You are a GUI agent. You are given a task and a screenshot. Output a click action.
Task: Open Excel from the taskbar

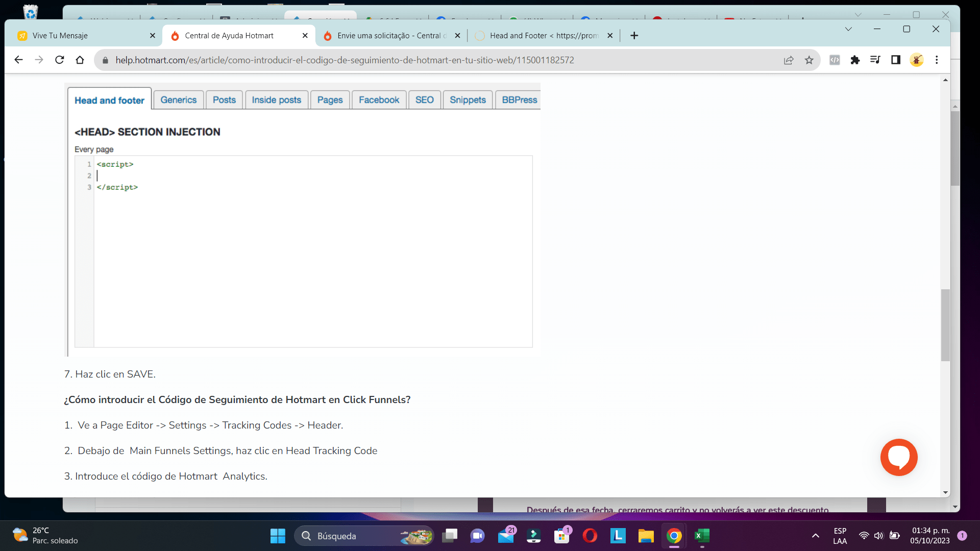[x=702, y=536]
